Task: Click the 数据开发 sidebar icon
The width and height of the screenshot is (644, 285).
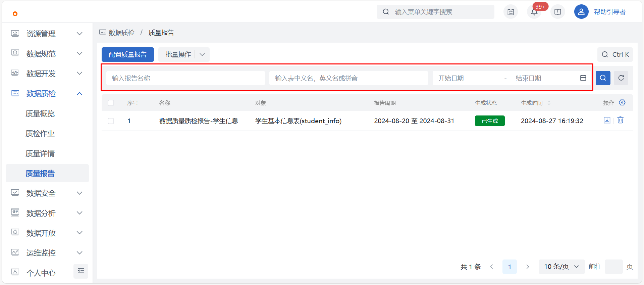Action: click(15, 73)
